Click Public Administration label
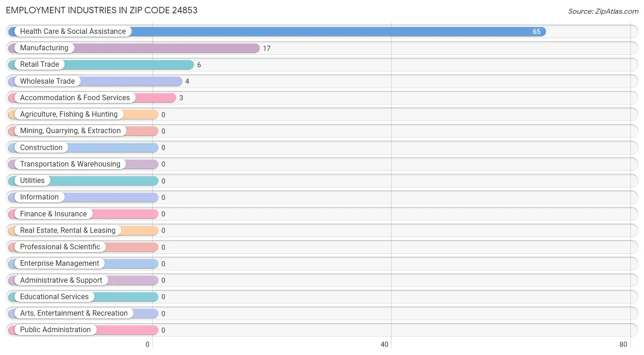The height and width of the screenshot is (355, 644). (55, 330)
